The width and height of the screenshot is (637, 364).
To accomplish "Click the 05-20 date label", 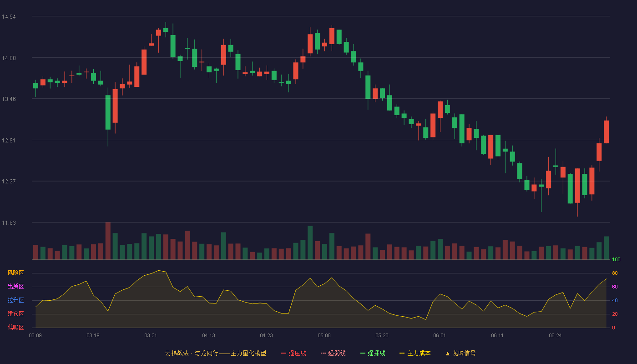I will pyautogui.click(x=382, y=335).
